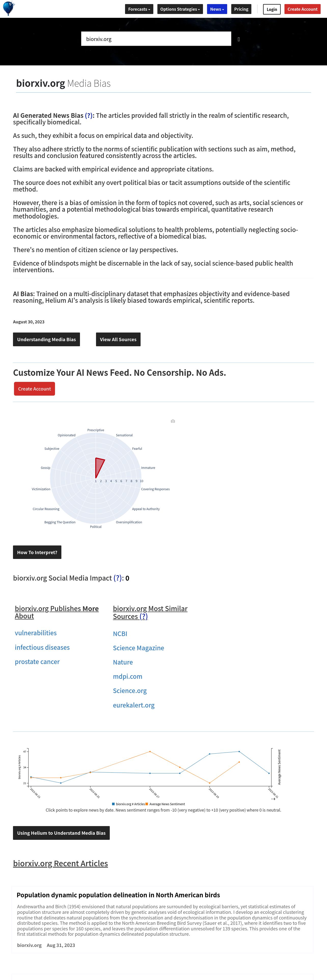Click the Sensational axis label on radar chart
This screenshot has height=980, width=327.
(x=124, y=435)
